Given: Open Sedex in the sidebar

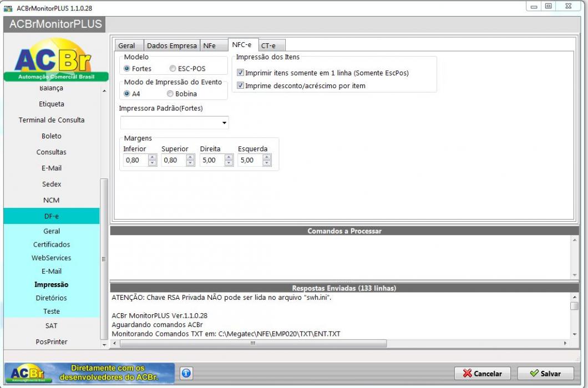Looking at the screenshot, I should [52, 184].
